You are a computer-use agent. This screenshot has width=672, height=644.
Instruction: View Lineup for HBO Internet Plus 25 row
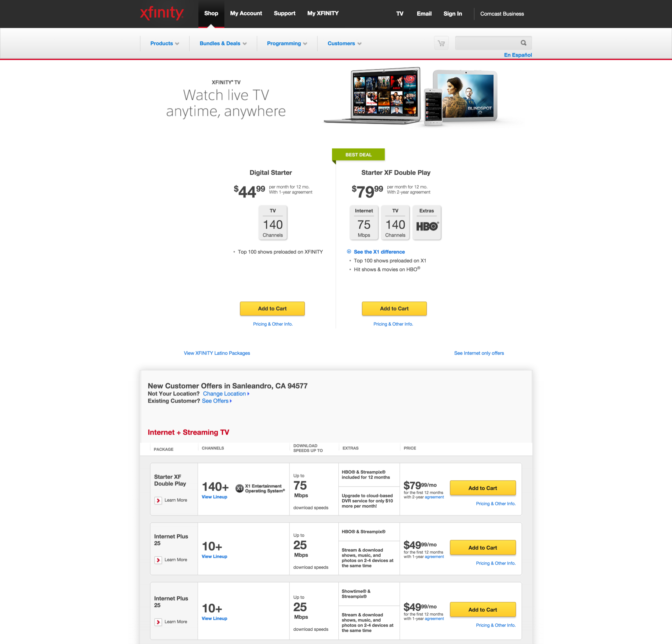point(214,557)
